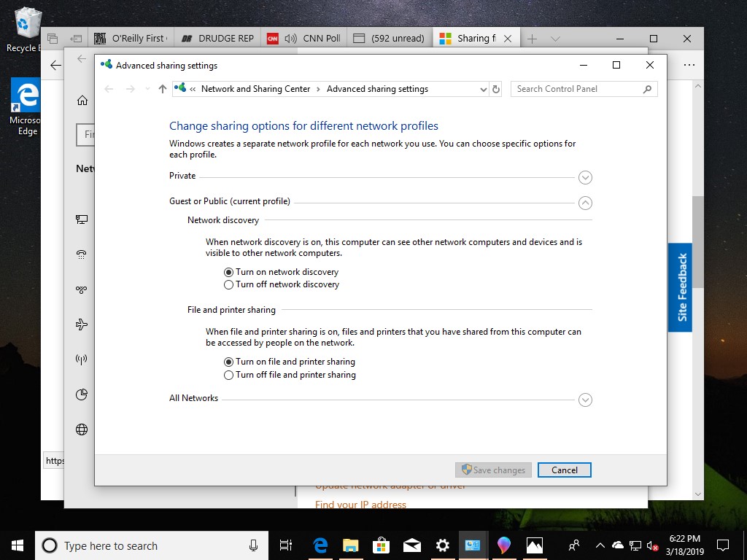Mute the CNN Poll tab audio icon
Screen dimensions: 747x560
[x=290, y=39]
